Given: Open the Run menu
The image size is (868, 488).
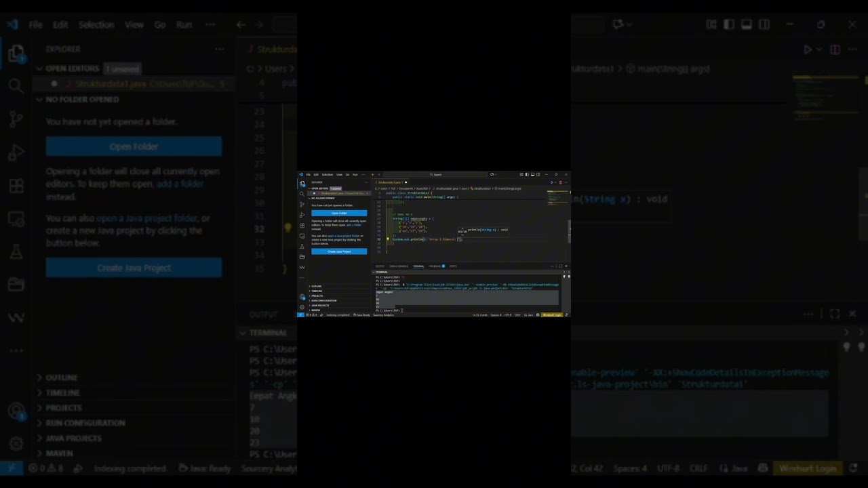Looking at the screenshot, I should 355,175.
